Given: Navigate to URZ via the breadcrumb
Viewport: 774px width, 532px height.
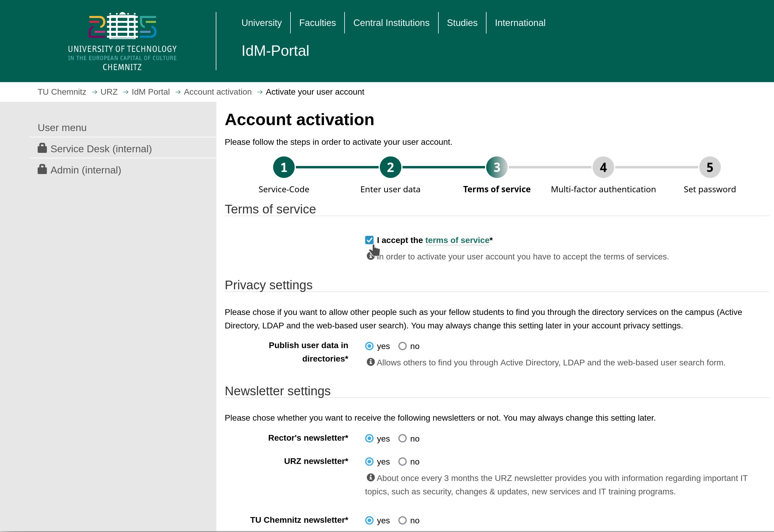Looking at the screenshot, I should pyautogui.click(x=109, y=92).
